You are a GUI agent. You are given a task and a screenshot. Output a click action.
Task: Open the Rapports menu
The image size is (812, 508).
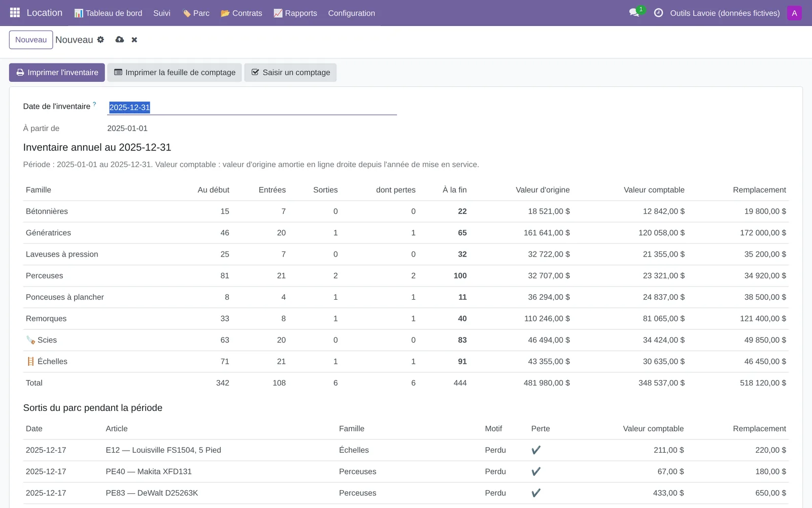click(x=295, y=13)
